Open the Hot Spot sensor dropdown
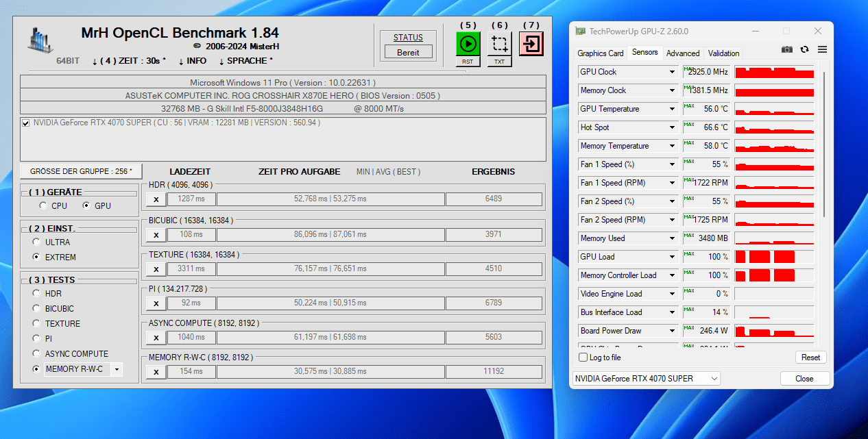The height and width of the screenshot is (439, 868). coord(672,127)
